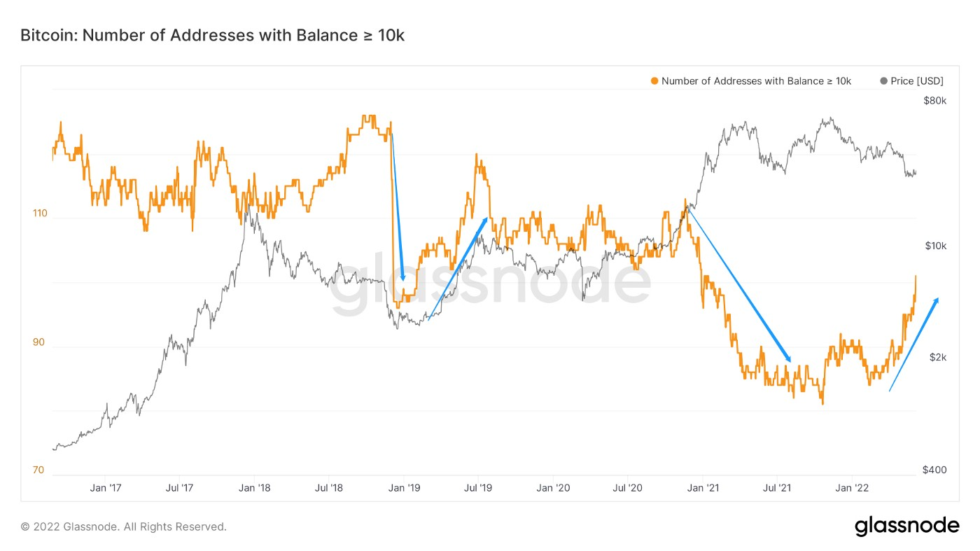The image size is (980, 551).
Task: Click the orange legend dot for Addresses
Action: [654, 81]
